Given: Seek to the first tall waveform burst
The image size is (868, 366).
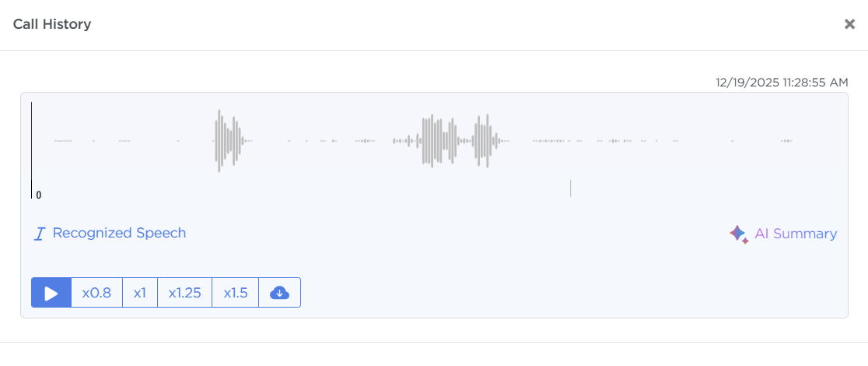Looking at the screenshot, I should 227,141.
